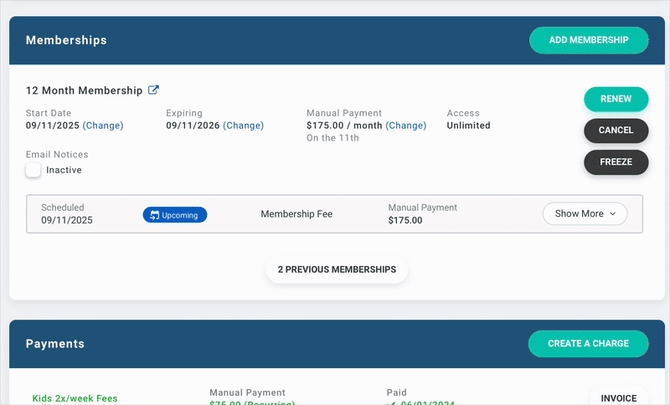The width and height of the screenshot is (670, 405).
Task: Expand the Show More dropdown
Action: click(585, 214)
